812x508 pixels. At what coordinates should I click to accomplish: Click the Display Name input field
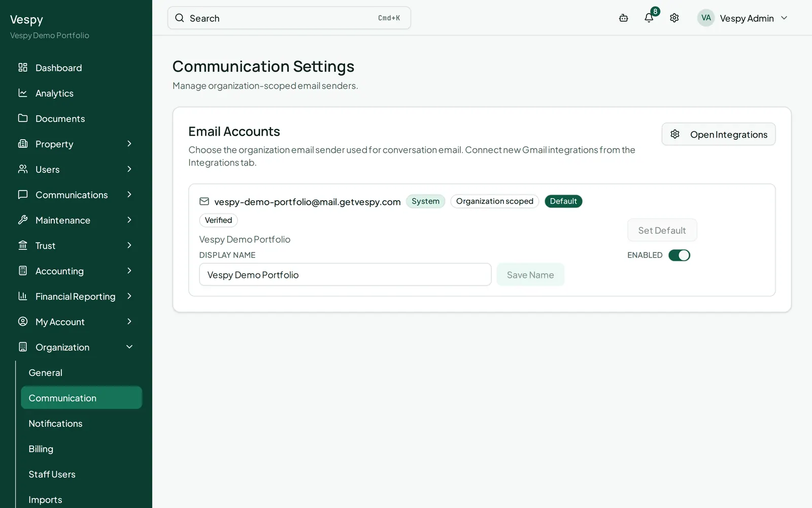coord(345,274)
